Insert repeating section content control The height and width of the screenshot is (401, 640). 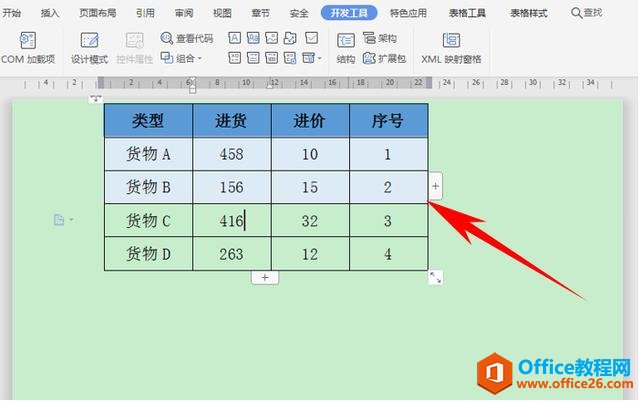pyautogui.click(x=290, y=58)
